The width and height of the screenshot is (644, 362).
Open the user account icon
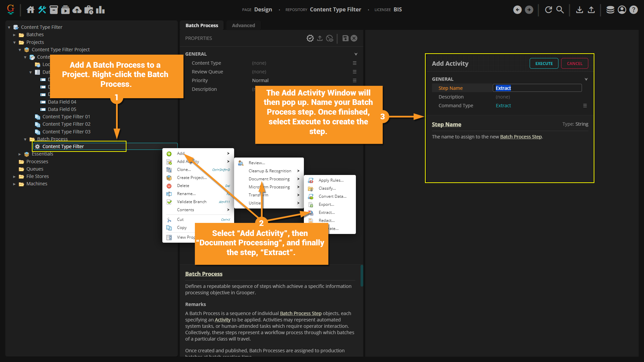pos(622,10)
